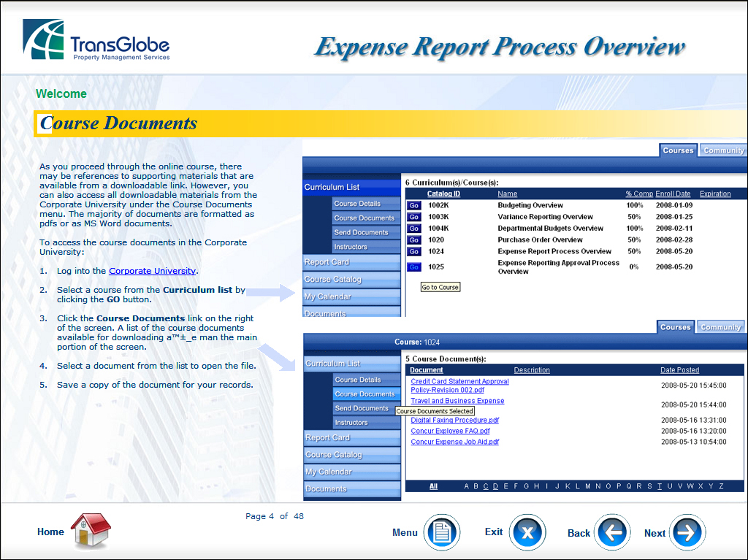Open the Corporate University link
Viewport: 748px width, 560px height.
(152, 271)
